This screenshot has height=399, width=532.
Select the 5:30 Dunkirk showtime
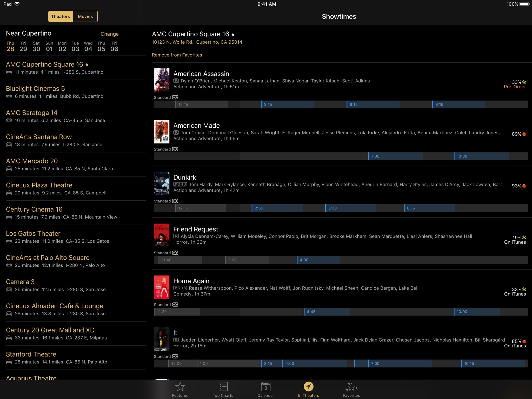coord(351,208)
